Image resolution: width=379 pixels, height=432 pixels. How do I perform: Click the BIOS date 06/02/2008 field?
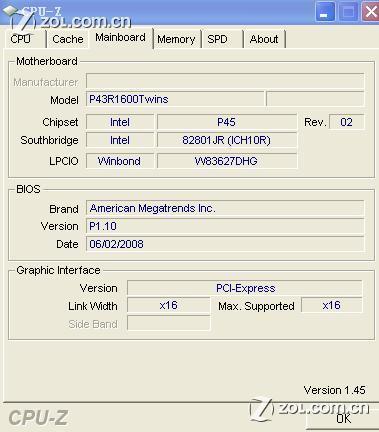pyautogui.click(x=225, y=244)
